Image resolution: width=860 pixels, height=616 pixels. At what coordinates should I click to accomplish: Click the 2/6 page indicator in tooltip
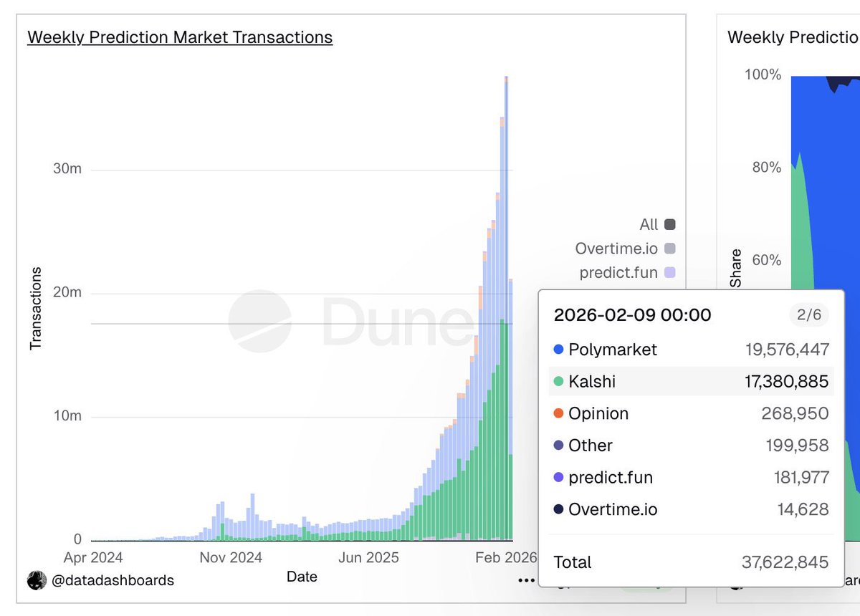pyautogui.click(x=808, y=315)
